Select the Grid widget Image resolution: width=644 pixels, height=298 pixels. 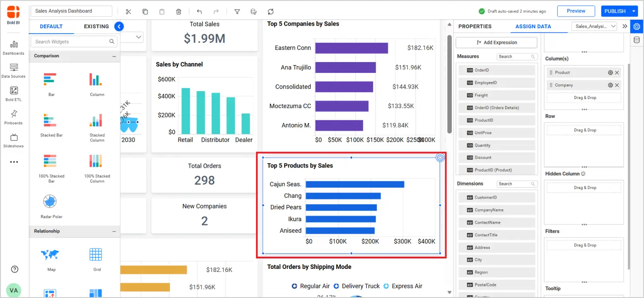click(x=97, y=260)
